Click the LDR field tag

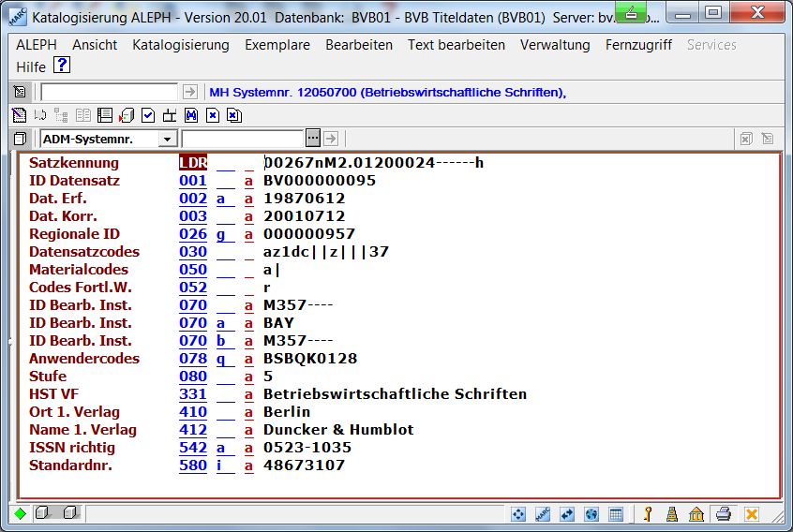(x=192, y=163)
